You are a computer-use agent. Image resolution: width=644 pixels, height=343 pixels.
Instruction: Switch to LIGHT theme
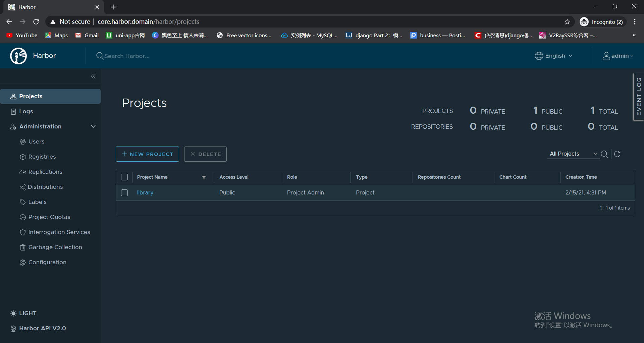[23, 313]
